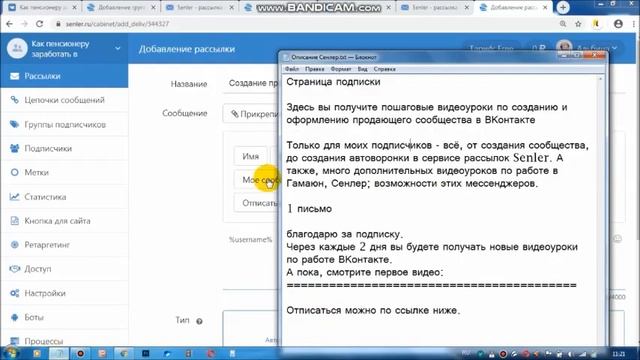This screenshot has width=640, height=360.
Task: Open the Chrome profile avatar icon
Action: (x=618, y=24)
